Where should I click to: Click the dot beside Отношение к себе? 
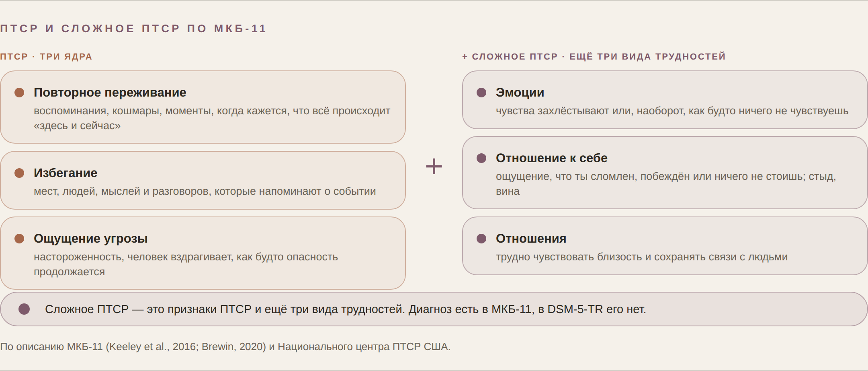[481, 158]
